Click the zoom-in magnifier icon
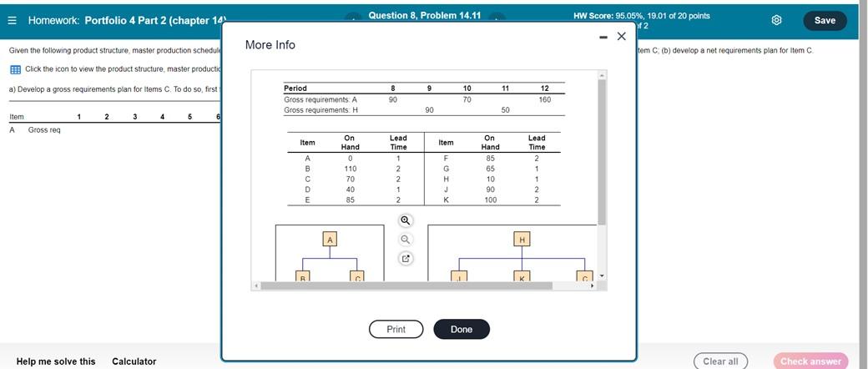 click(x=406, y=220)
